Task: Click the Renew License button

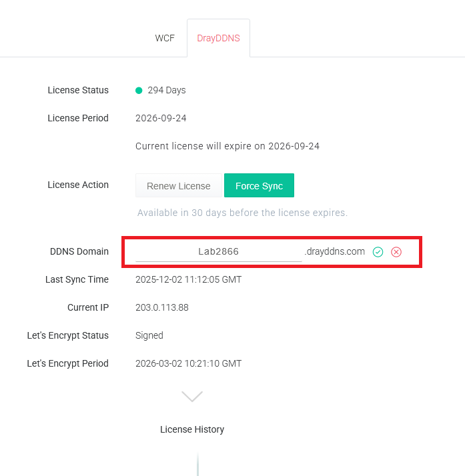Action: pyautogui.click(x=179, y=185)
